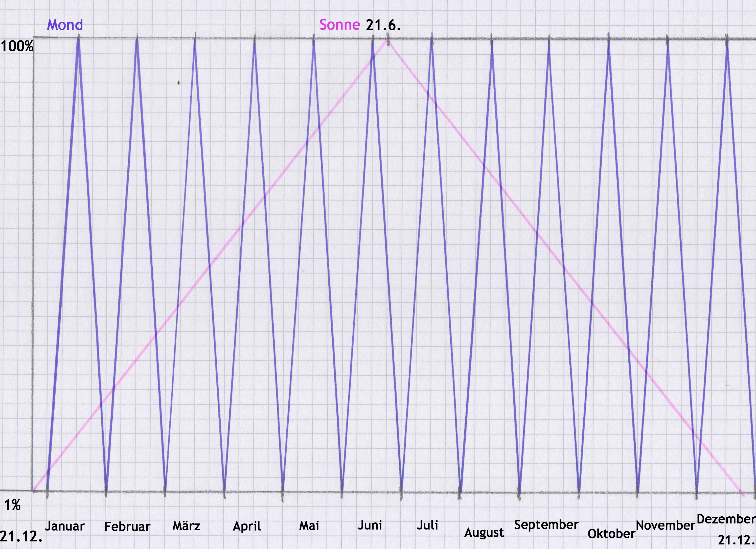Click the 'Juli' month label
The image size is (756, 549).
(x=427, y=525)
